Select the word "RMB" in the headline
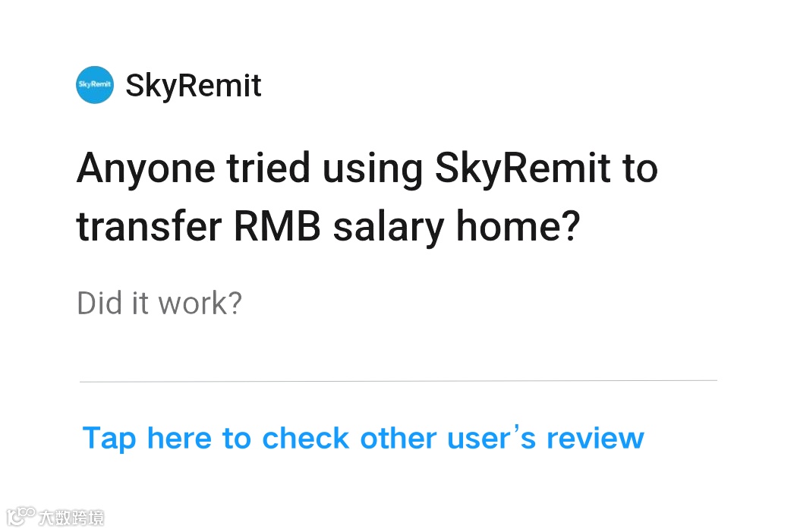Image resolution: width=797 pixels, height=532 pixels. 276,228
